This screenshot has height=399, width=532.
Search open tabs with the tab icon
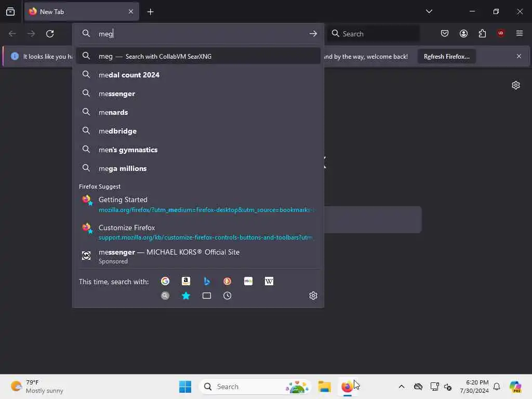(x=207, y=296)
